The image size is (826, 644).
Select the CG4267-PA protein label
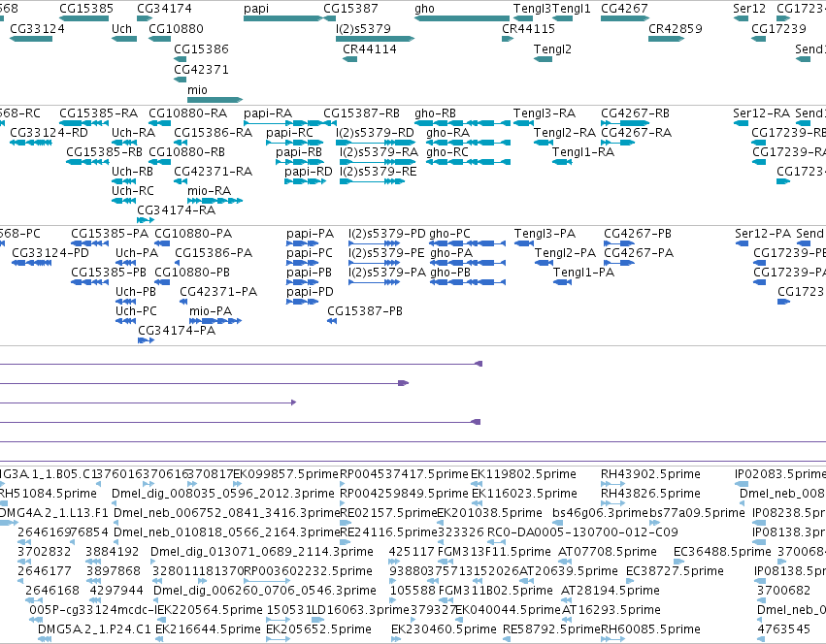[x=639, y=253]
